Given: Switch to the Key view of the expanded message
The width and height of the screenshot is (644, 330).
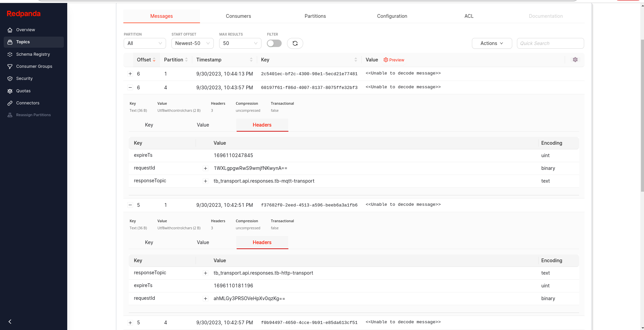Looking at the screenshot, I should 149,125.
